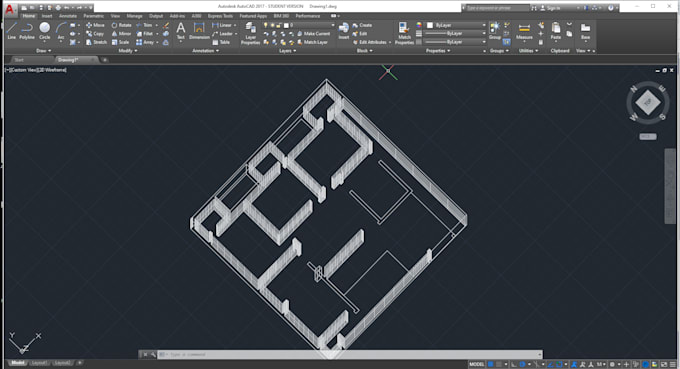Click Make Current layer button
The image size is (680, 369).
[314, 33]
